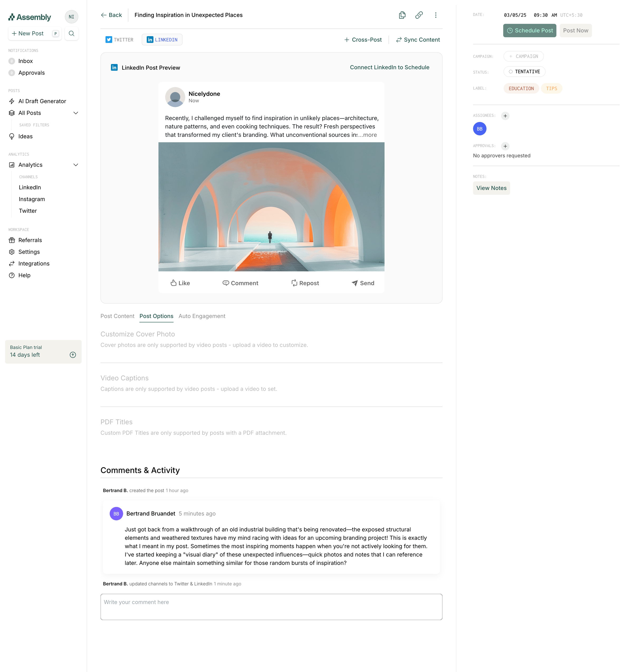Click the New Post button
The image size is (633, 672).
pos(35,33)
